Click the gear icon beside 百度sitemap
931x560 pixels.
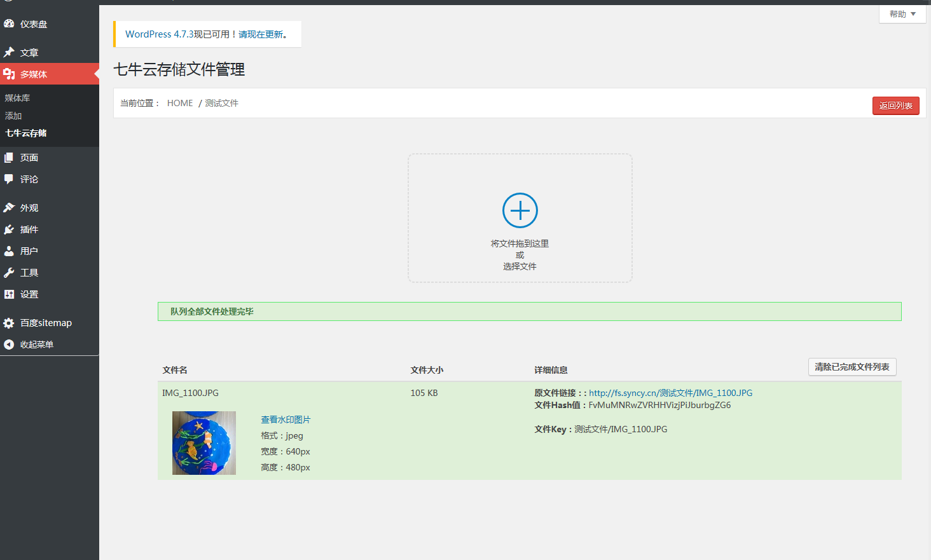tap(9, 323)
